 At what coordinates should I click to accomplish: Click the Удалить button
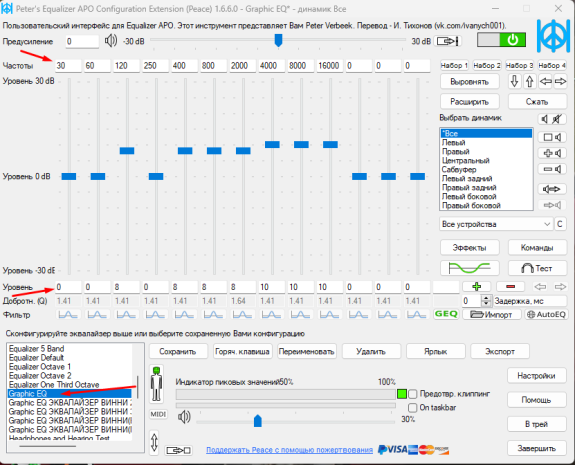[x=371, y=351]
